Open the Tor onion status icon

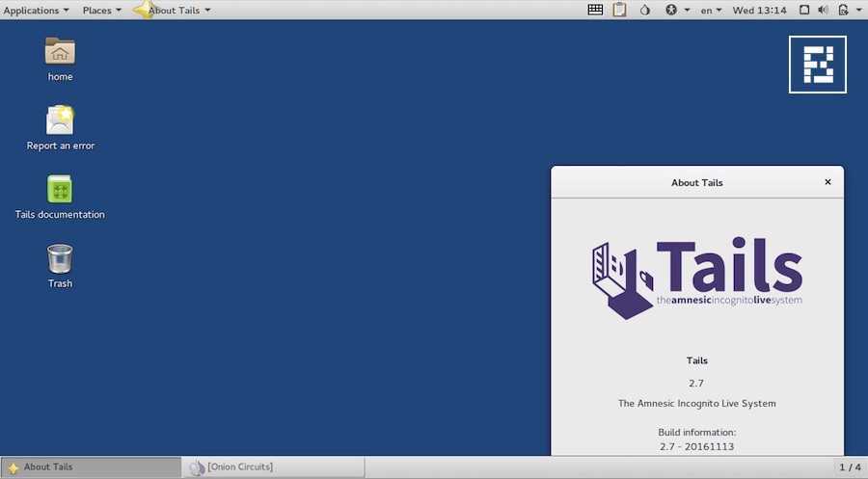644,10
